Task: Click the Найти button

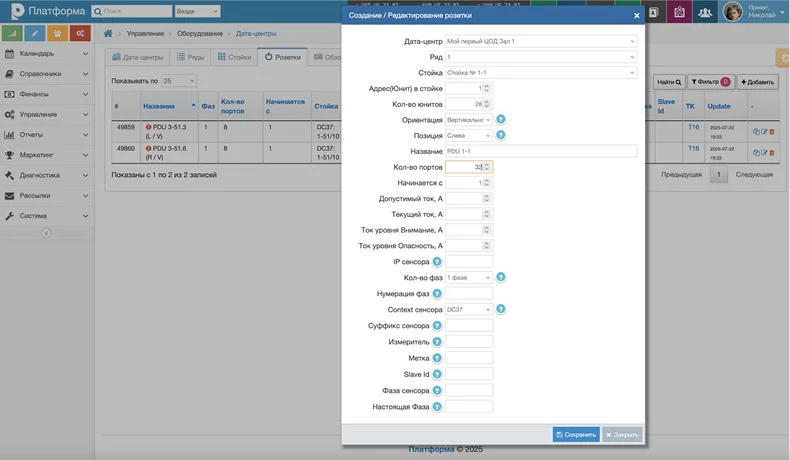Action: (669, 82)
